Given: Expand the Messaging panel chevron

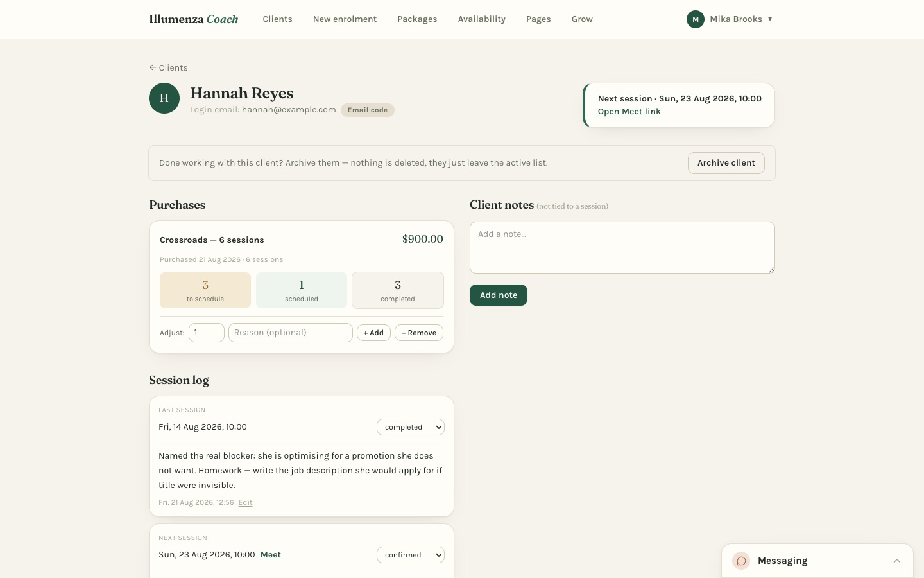Looking at the screenshot, I should pos(897,561).
